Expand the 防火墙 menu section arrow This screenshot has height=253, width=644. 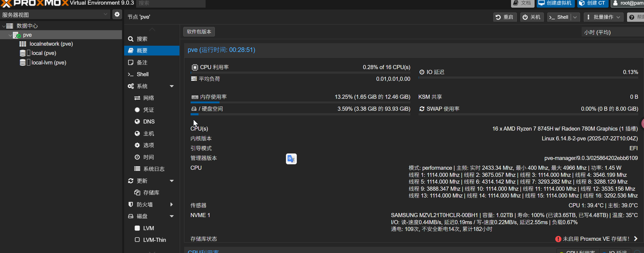click(x=172, y=205)
